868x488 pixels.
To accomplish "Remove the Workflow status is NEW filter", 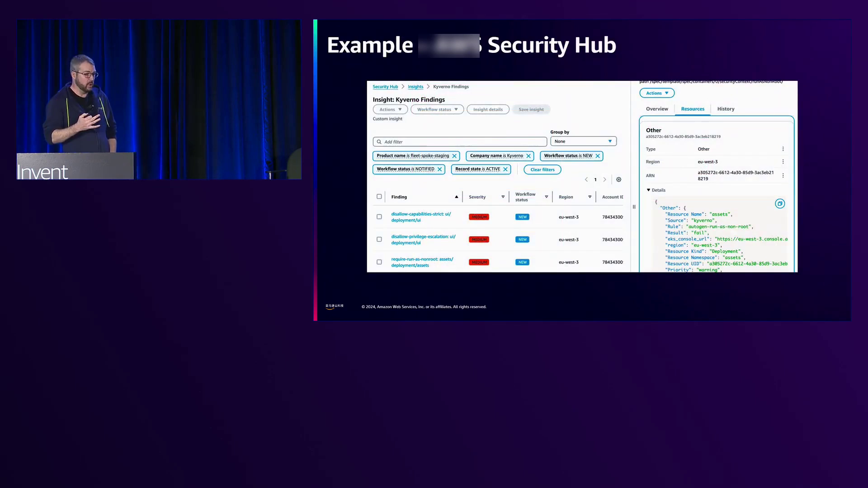I will [x=598, y=156].
